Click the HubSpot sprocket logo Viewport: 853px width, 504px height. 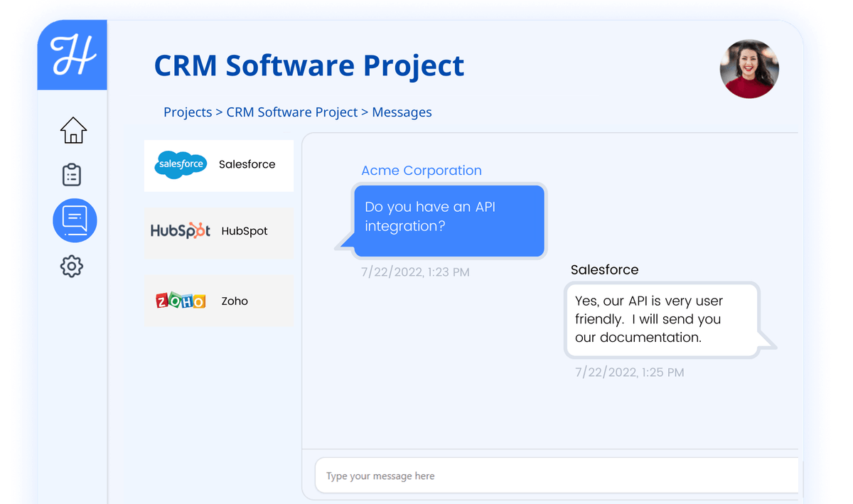(180, 231)
